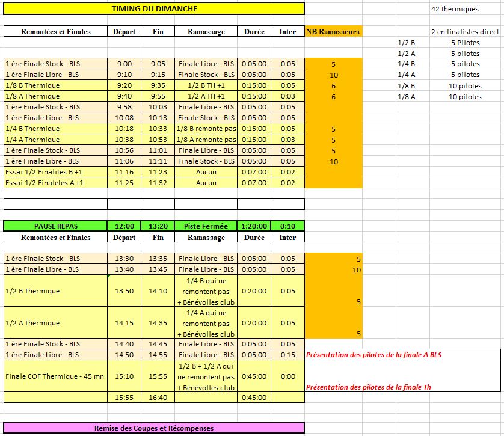
Task: Select the '14:35' end time cell
Action: tap(158, 323)
